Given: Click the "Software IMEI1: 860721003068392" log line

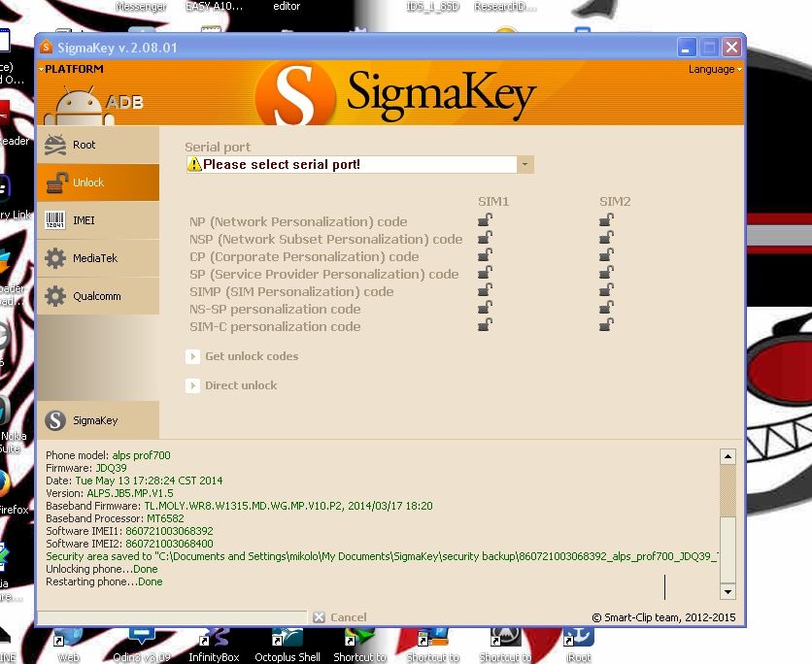Looking at the screenshot, I should [x=129, y=531].
